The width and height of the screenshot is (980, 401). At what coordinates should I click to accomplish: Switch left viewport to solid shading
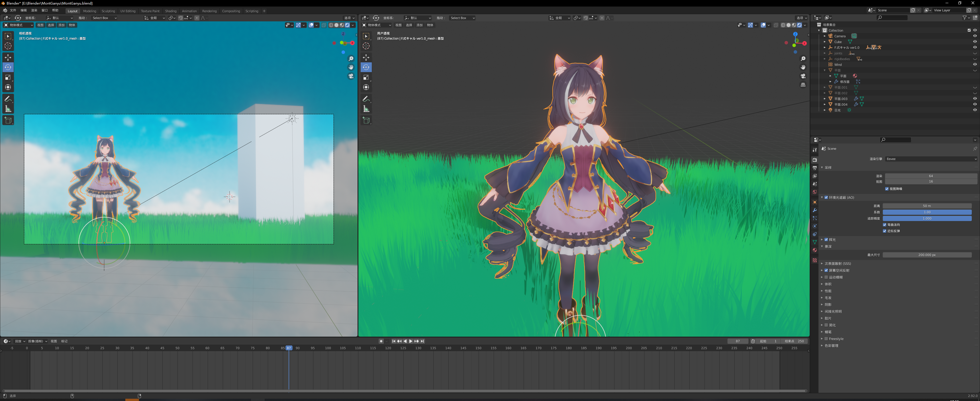(x=336, y=25)
